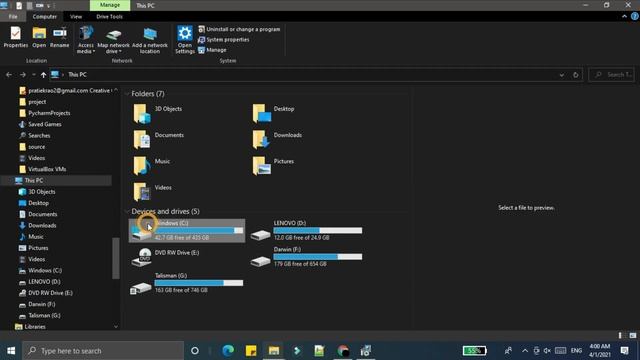Viewport: 640px width, 360px height.
Task: Switch to details view icon in status bar
Action: pyautogui.click(x=620, y=336)
